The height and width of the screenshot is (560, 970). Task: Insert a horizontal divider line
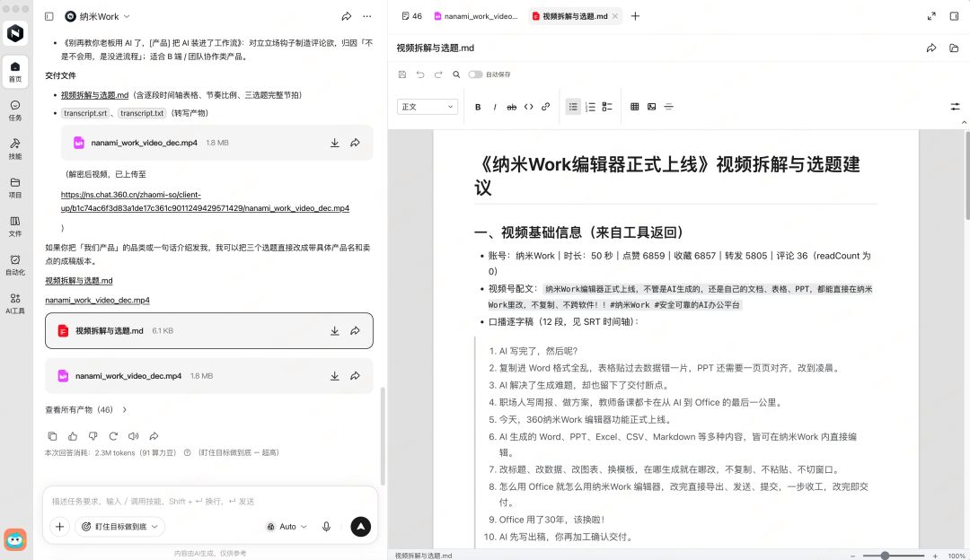click(669, 107)
